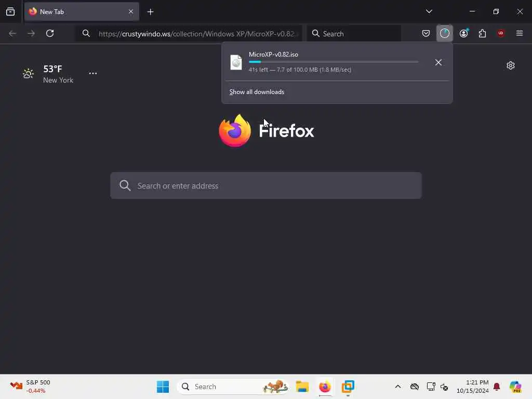Open the uBlock Origin extension icon
The width and height of the screenshot is (532, 399).
(501, 33)
